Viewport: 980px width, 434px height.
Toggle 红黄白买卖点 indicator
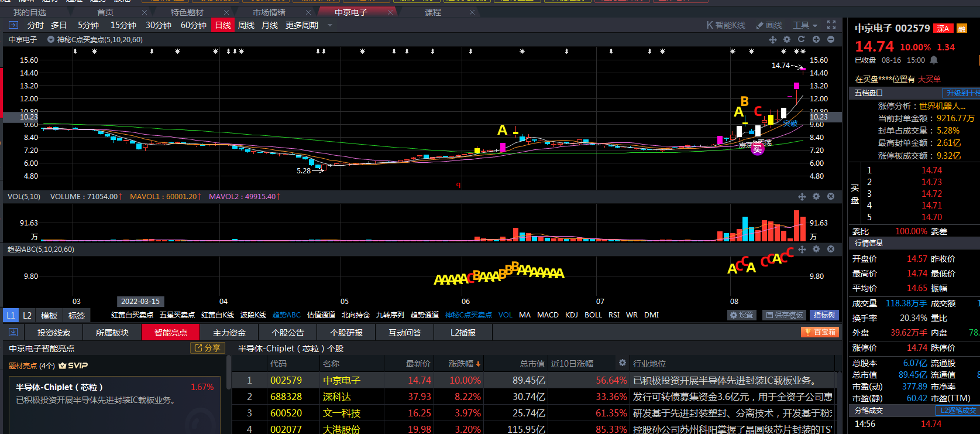point(132,315)
